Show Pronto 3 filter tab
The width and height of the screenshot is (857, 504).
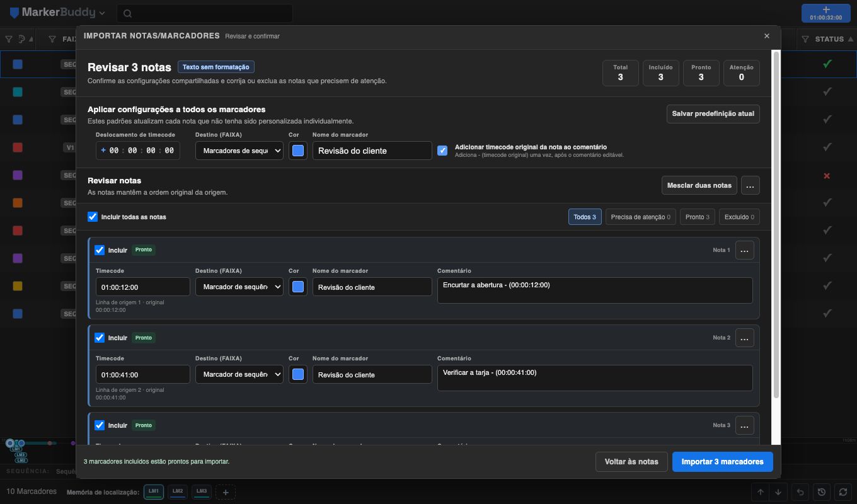[697, 217]
